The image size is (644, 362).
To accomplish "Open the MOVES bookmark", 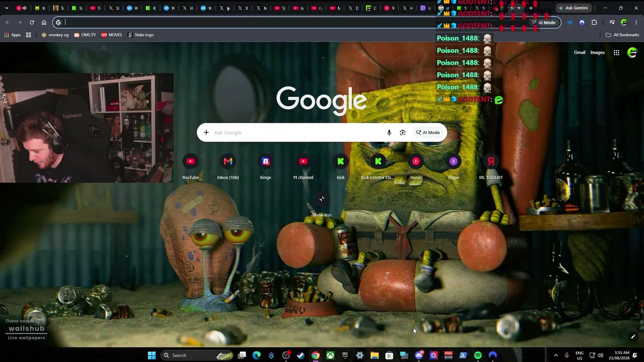I will point(112,35).
